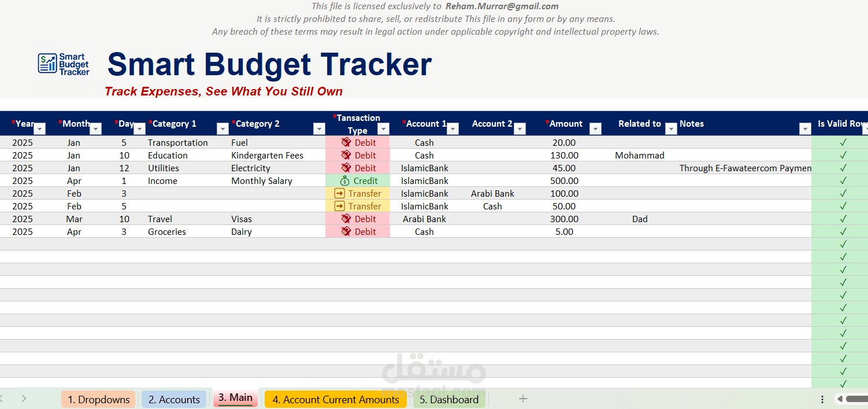The width and height of the screenshot is (868, 409).
Task: Click the valid checkmark for the Kindergarten Fees row
Action: click(x=843, y=155)
